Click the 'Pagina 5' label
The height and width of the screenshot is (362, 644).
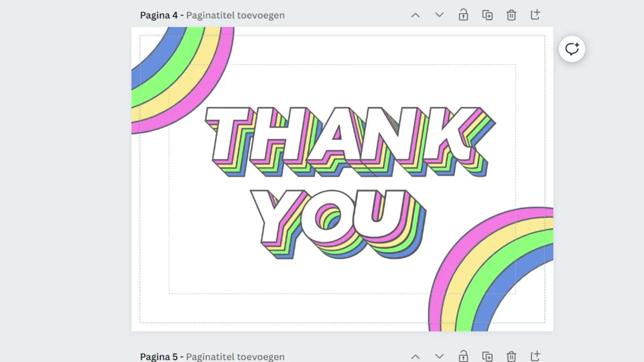pos(159,356)
